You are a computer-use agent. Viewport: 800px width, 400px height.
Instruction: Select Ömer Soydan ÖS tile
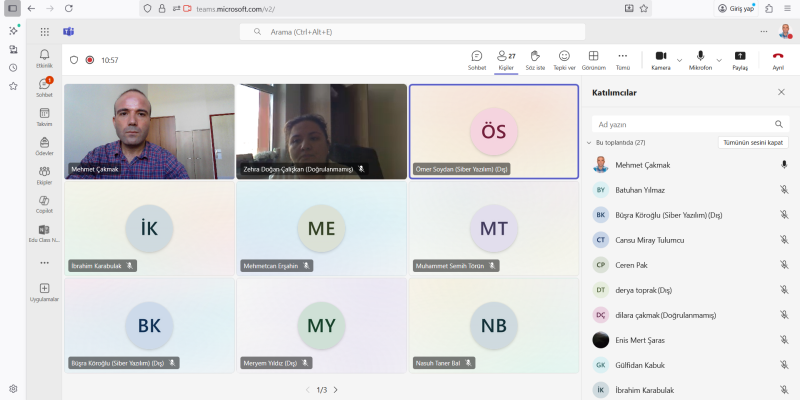pos(494,132)
